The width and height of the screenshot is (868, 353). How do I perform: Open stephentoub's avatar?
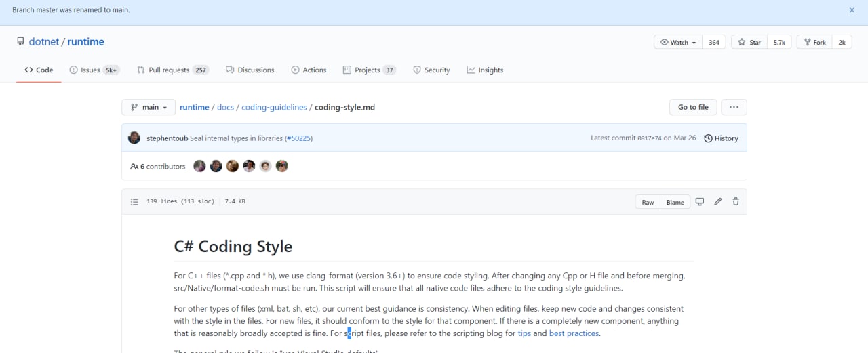[x=134, y=138]
